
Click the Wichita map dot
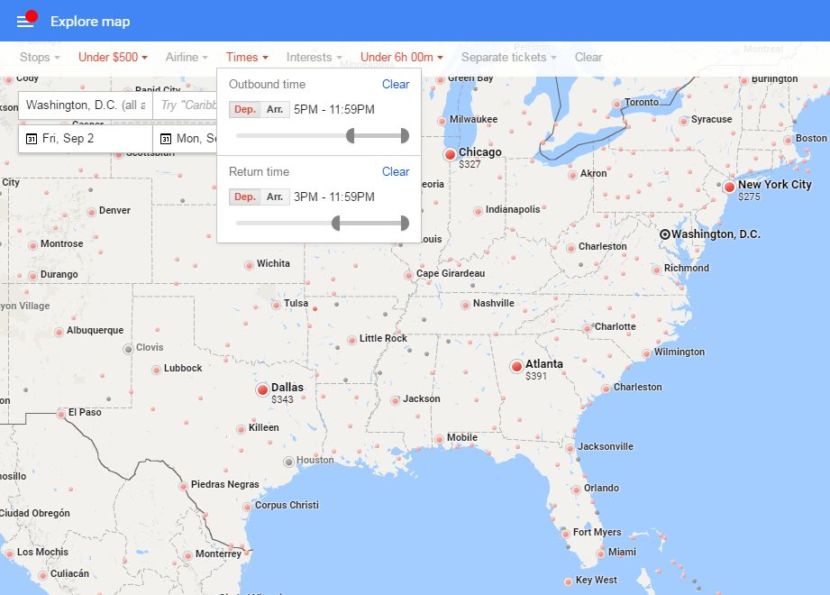pos(249,265)
